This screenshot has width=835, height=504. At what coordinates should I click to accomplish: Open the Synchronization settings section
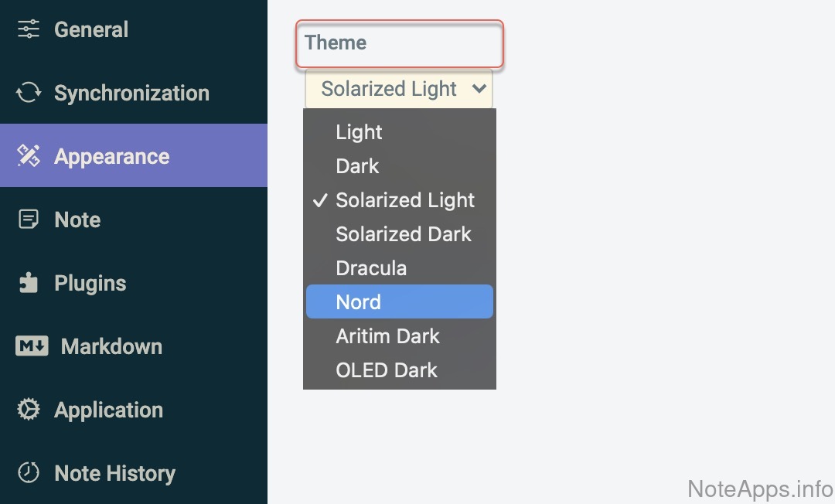coord(131,93)
